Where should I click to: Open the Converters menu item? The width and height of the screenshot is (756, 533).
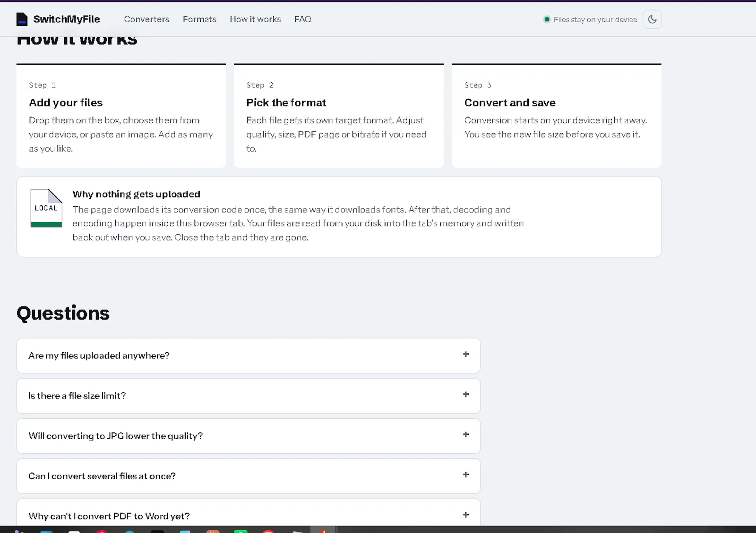(x=146, y=19)
